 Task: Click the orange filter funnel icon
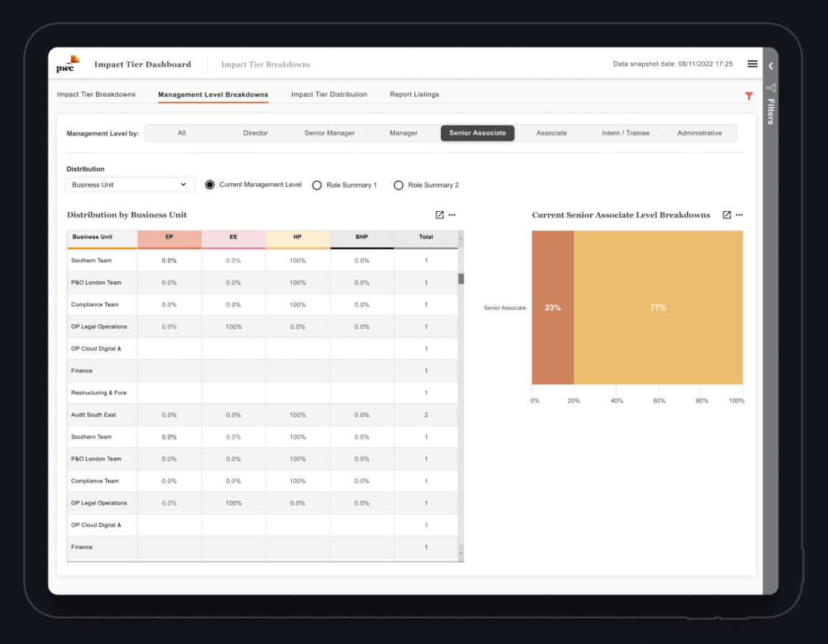pos(749,95)
